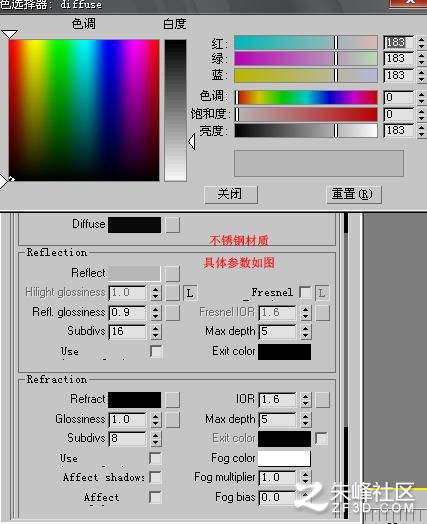
Task: Click the 关闭 (close) button
Action: point(231,194)
